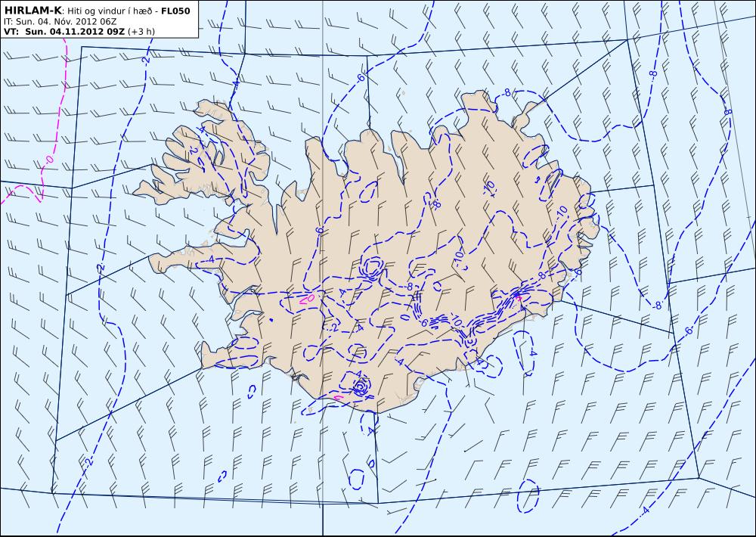Screen dimensions: 756x537
Task: Click the 'VT: Sun. 04.11.2012 09Z' valid time
Action: 64,31
